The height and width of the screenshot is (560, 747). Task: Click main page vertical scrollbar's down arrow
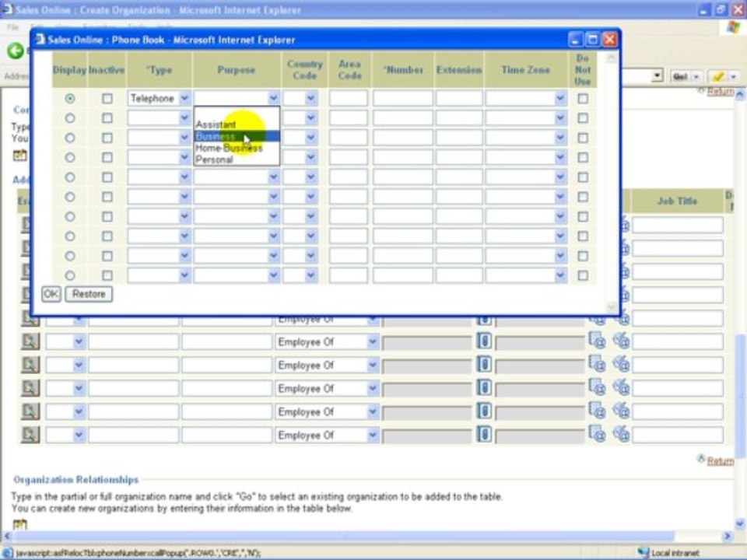pyautogui.click(x=740, y=523)
